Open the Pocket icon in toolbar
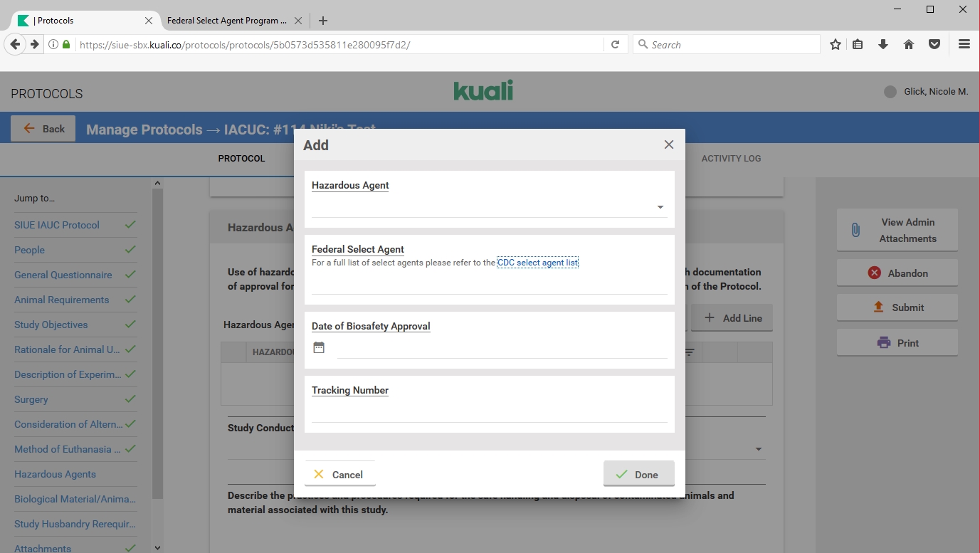Screen dimensions: 980x553 934,44
